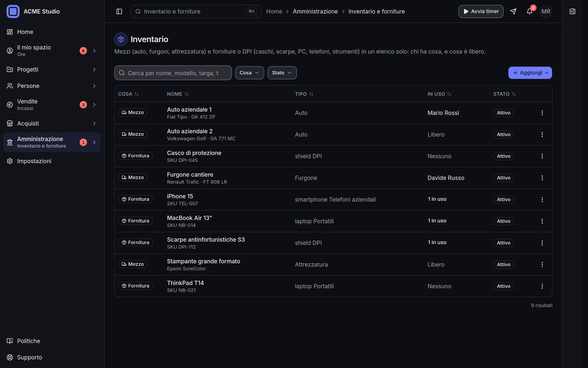Open row actions for Stampante grande formato
Screen dimensions: 588x368
click(542, 264)
